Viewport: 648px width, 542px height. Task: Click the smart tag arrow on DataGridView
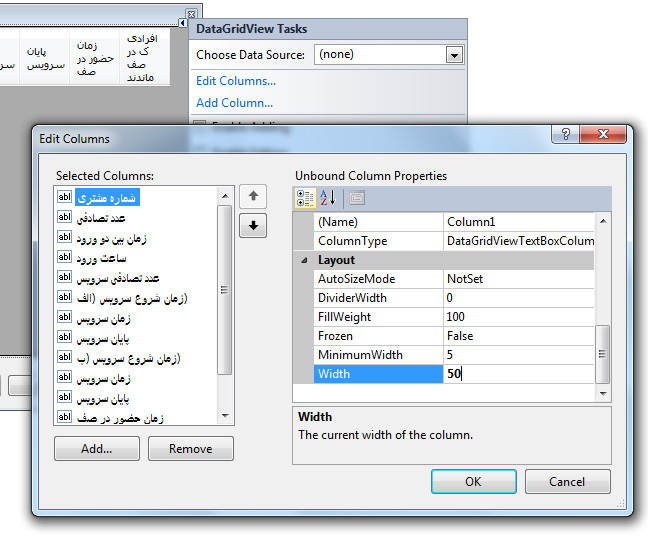pyautogui.click(x=181, y=23)
